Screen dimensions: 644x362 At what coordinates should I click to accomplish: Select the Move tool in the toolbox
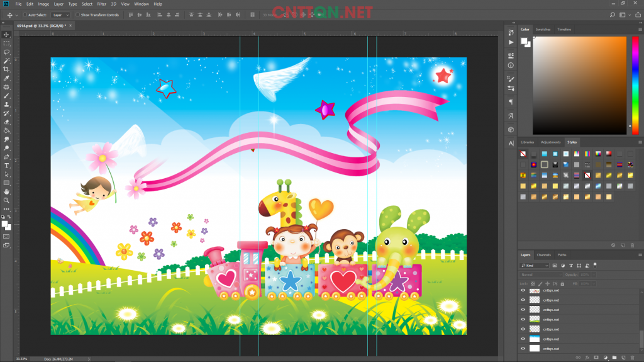[x=6, y=35]
